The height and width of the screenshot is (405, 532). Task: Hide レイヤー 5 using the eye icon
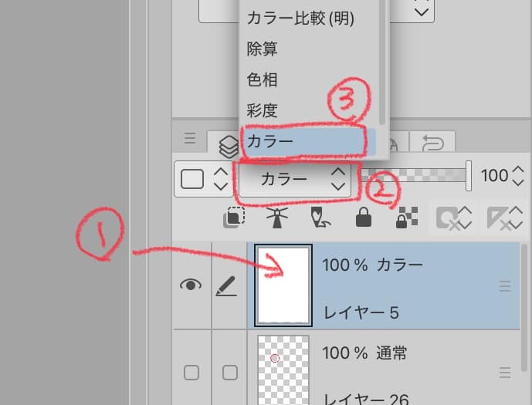pos(190,285)
